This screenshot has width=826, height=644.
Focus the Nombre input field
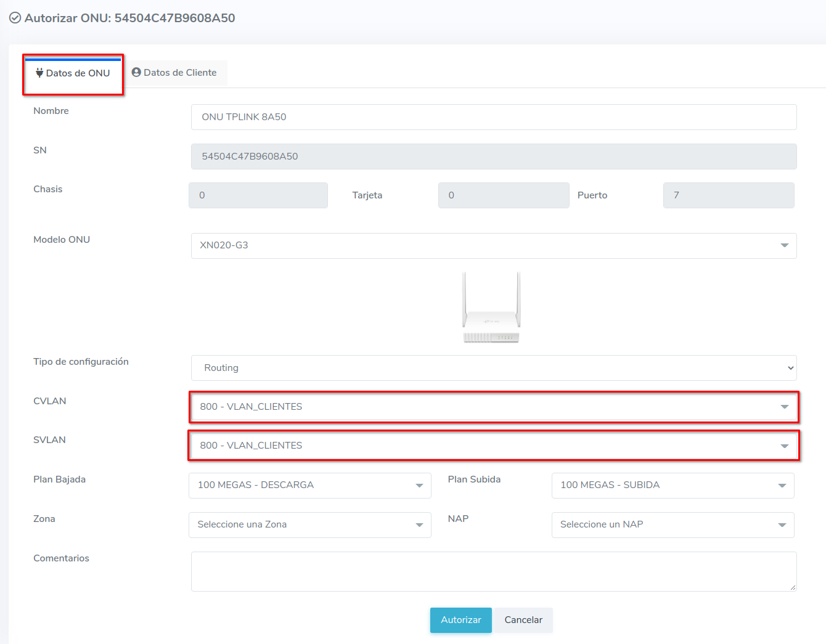(x=493, y=117)
